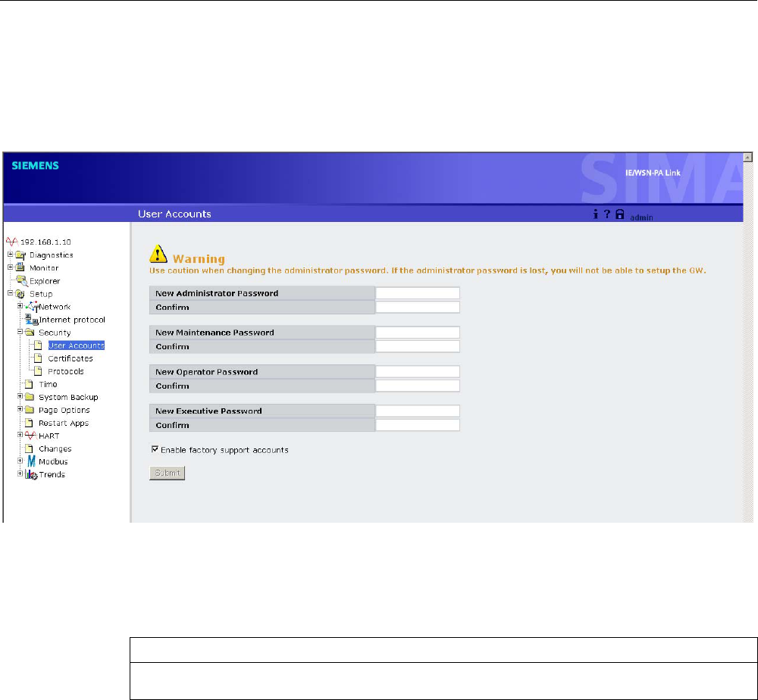Expand the HART tree node

[x=20, y=435]
